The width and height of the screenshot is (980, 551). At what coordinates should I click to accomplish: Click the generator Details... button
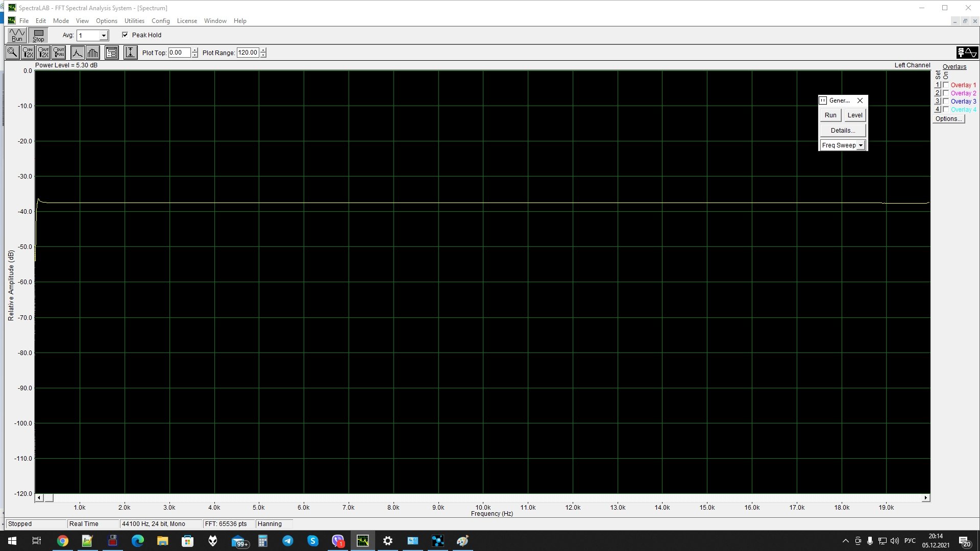click(x=842, y=131)
